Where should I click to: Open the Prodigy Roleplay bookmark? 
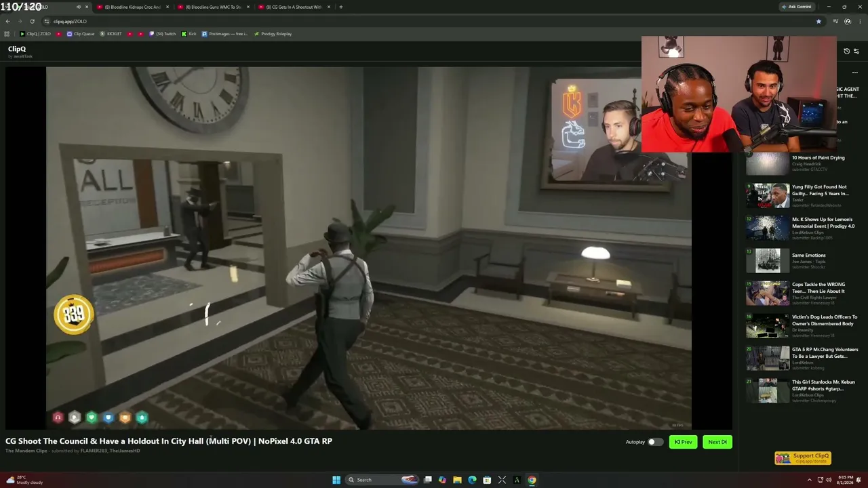pyautogui.click(x=273, y=34)
